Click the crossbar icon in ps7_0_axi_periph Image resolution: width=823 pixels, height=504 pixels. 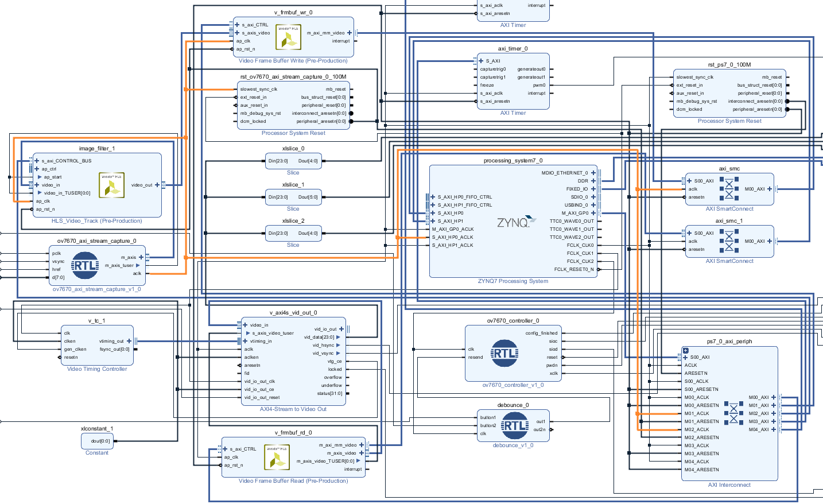pos(733,413)
